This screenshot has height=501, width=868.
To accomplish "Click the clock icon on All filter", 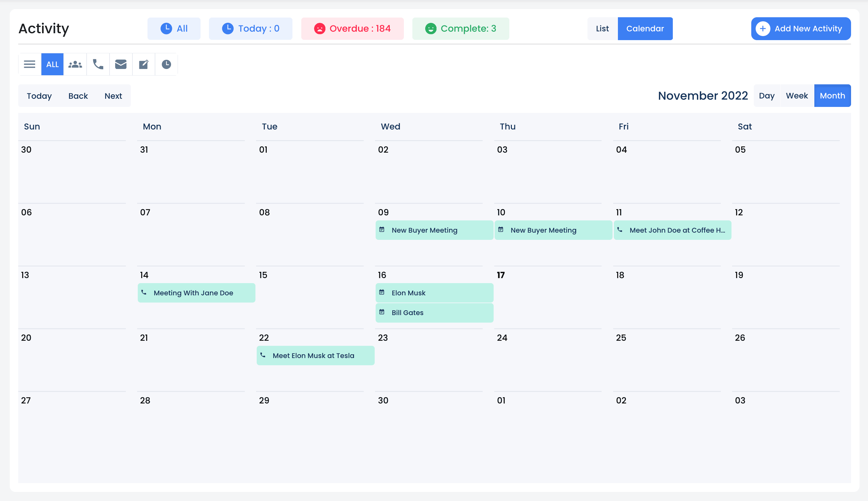I will [x=166, y=29].
